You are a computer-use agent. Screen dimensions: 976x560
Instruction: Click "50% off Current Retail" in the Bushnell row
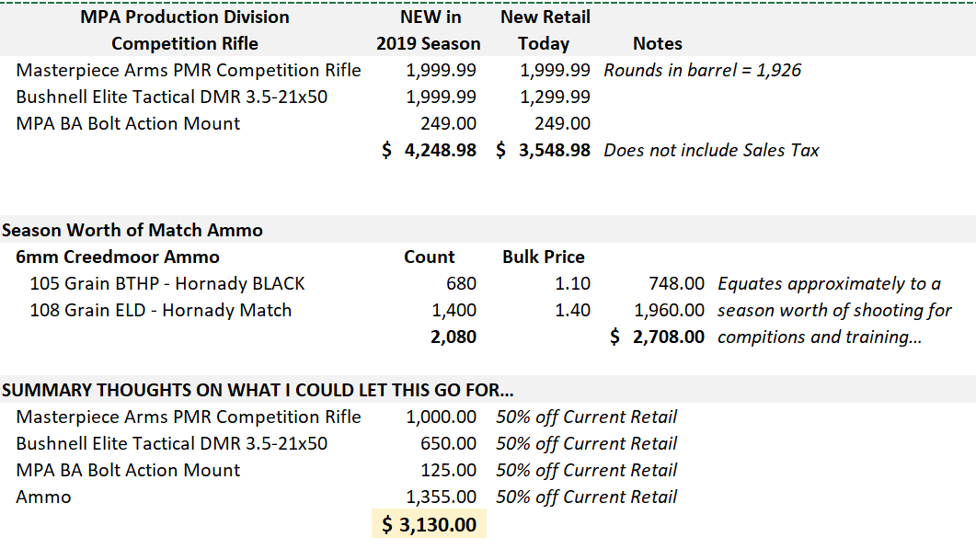pyautogui.click(x=586, y=443)
